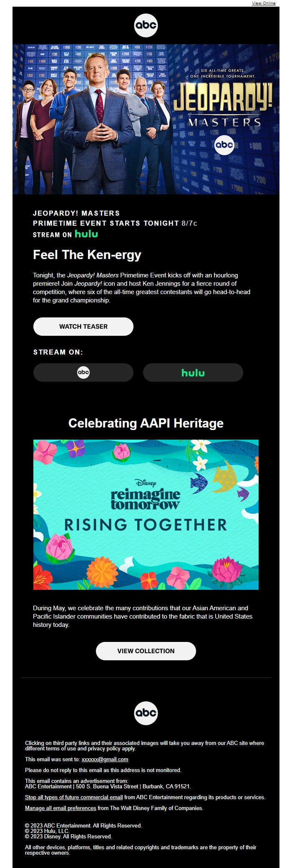Click the Watch Teaser button
Image resolution: width=292 pixels, height=868 pixels.
pyautogui.click(x=83, y=327)
